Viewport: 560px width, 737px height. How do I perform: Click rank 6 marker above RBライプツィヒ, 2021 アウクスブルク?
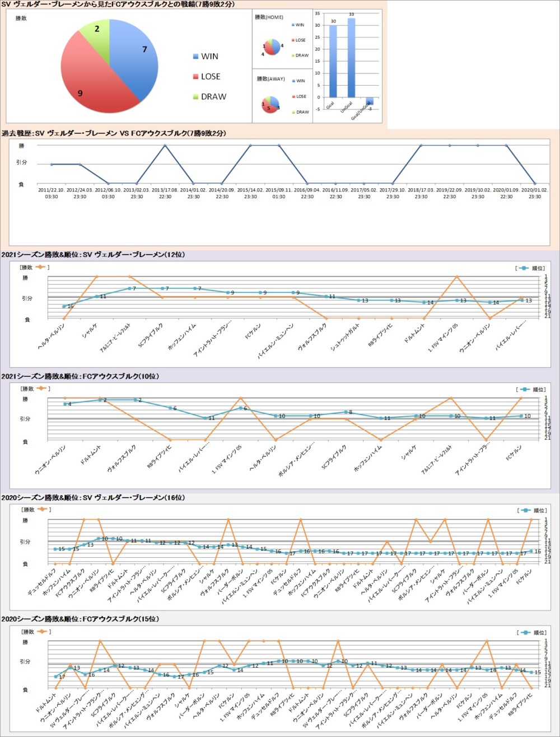(x=170, y=408)
